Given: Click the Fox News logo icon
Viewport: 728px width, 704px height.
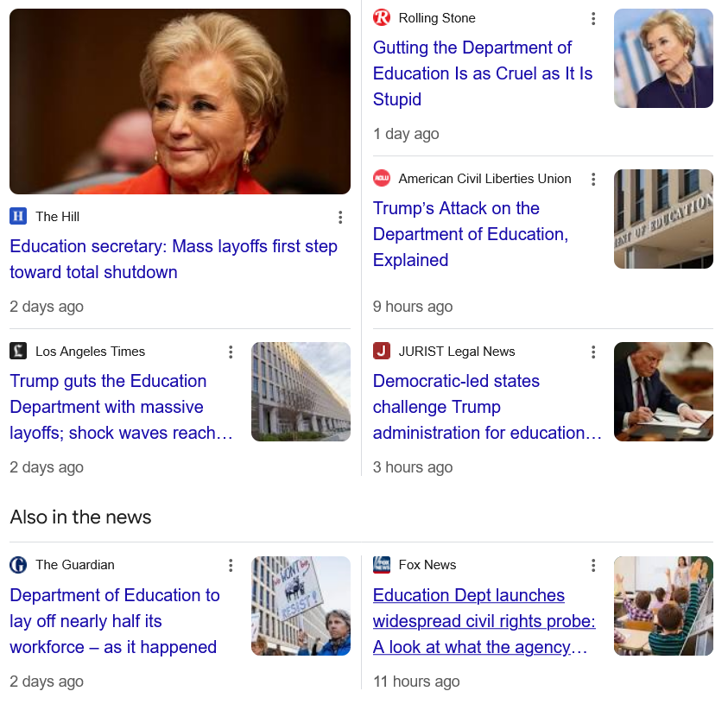Looking at the screenshot, I should tap(382, 565).
